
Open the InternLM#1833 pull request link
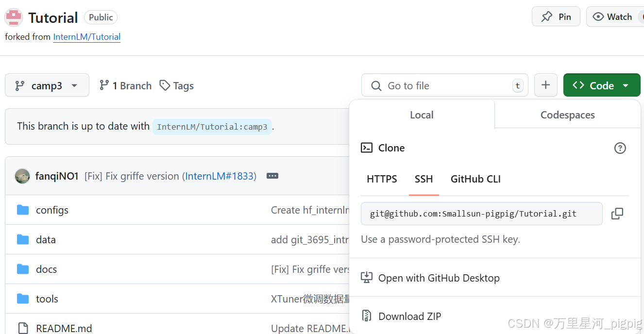[x=220, y=176]
